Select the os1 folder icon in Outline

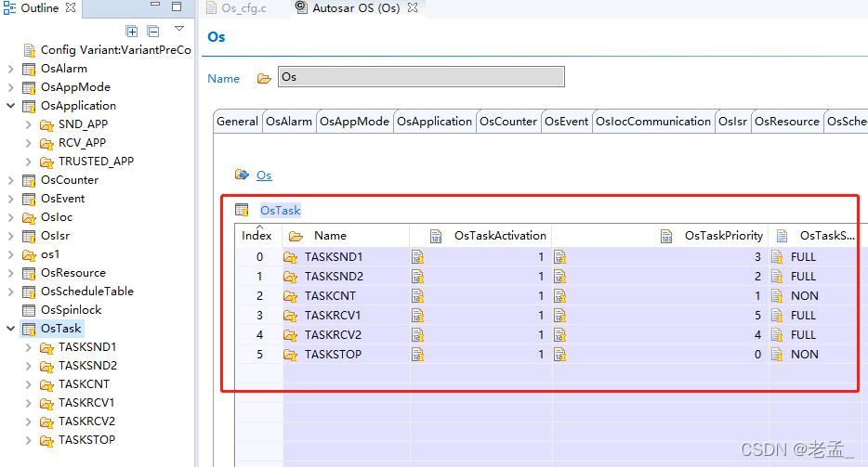pyautogui.click(x=29, y=254)
